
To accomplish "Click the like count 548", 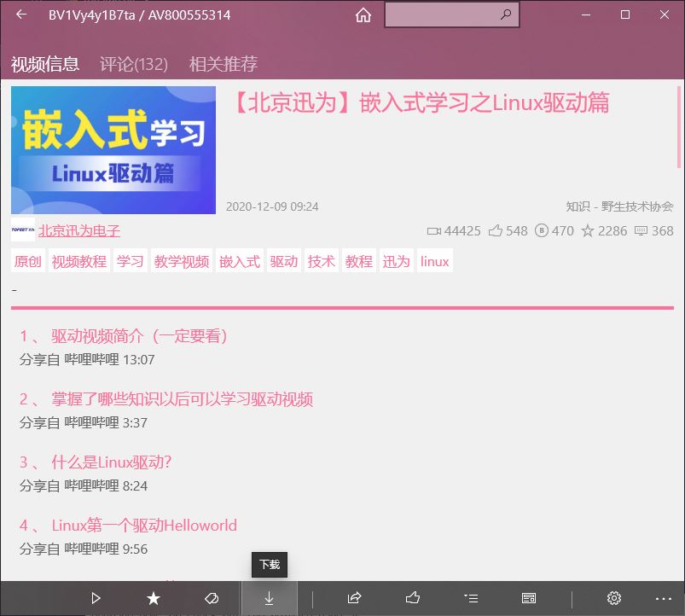I will pos(508,230).
